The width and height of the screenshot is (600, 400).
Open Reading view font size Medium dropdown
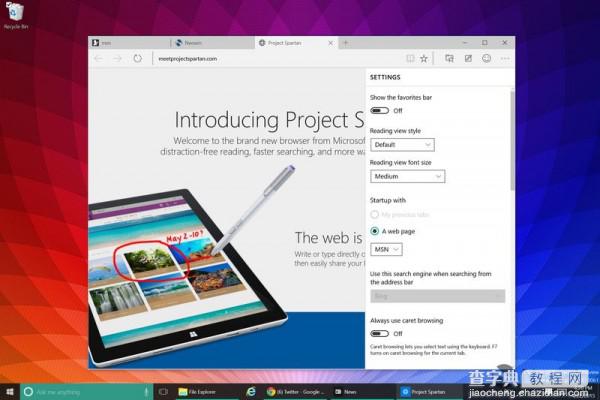(x=408, y=176)
